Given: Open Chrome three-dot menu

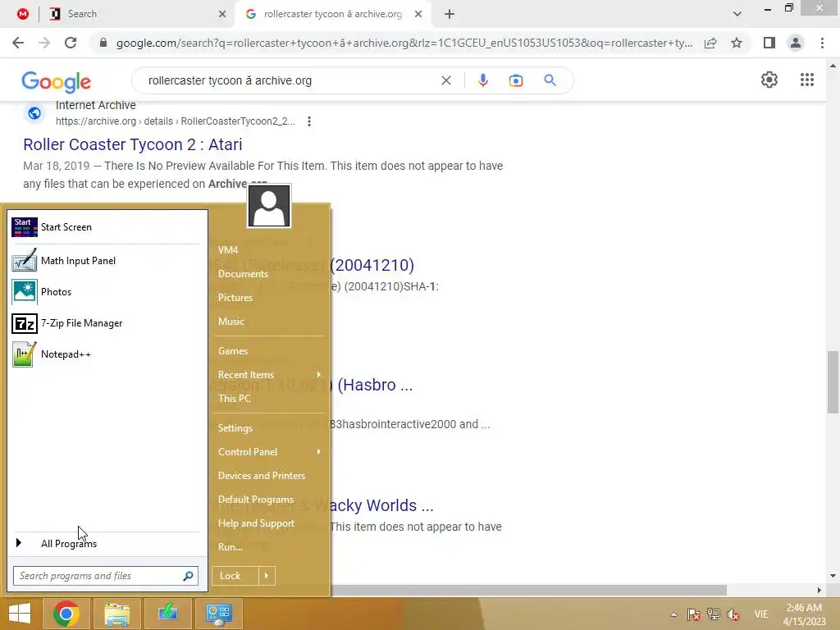Looking at the screenshot, I should pyautogui.click(x=822, y=43).
